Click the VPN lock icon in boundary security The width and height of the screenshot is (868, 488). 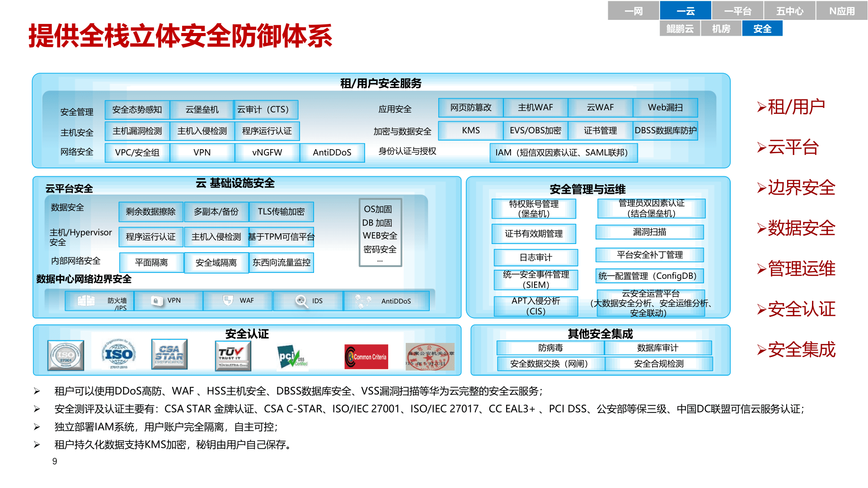(x=157, y=301)
